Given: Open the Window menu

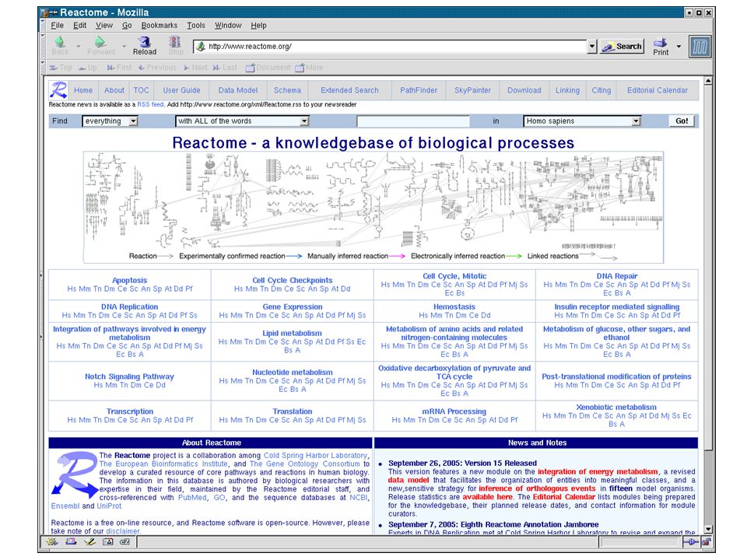Looking at the screenshot, I should click(228, 25).
